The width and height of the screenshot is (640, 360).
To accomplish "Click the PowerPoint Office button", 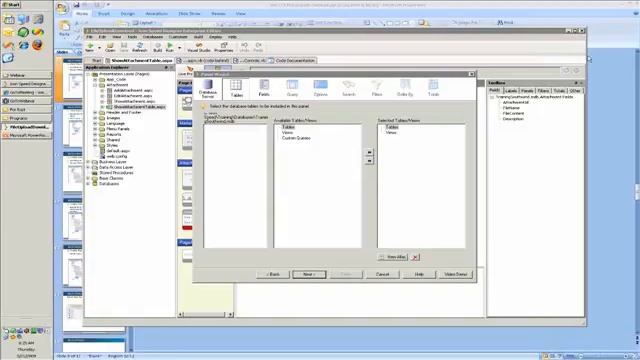I will coord(62,8).
